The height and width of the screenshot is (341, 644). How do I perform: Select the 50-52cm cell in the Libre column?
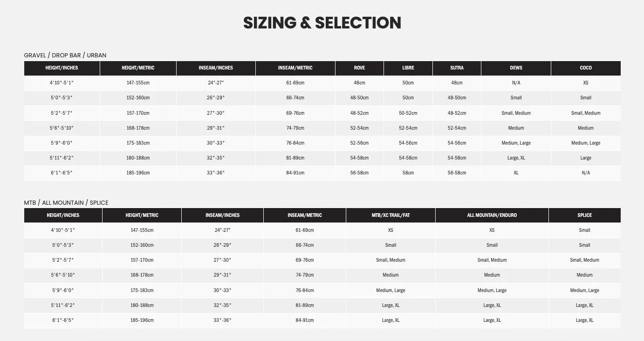tap(408, 113)
